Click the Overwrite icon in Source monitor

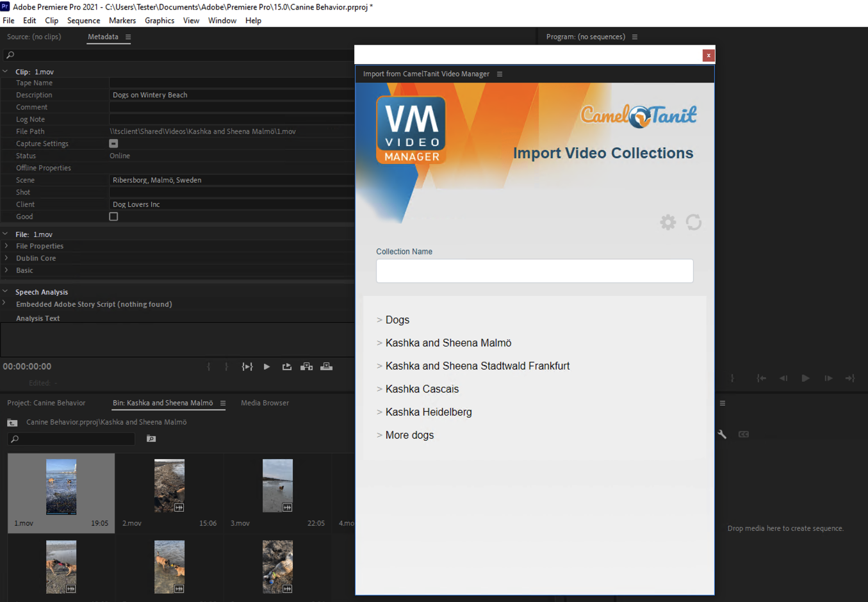pos(327,367)
